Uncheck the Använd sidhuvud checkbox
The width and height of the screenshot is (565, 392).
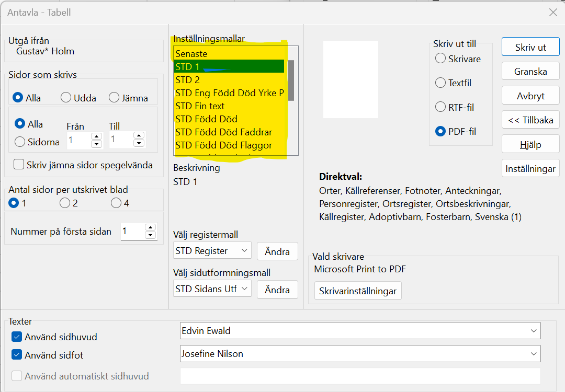coord(17,337)
